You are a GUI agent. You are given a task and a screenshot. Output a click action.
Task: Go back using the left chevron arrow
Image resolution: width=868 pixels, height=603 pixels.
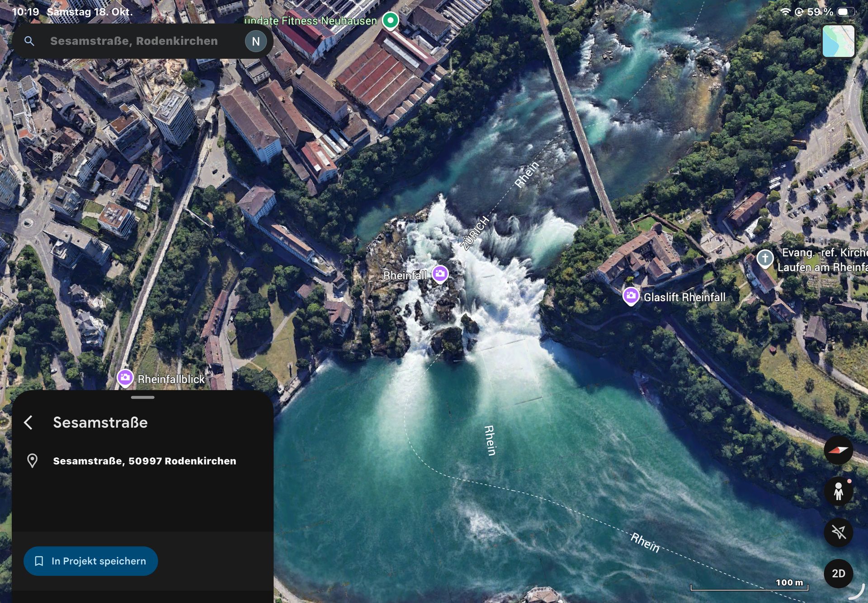pos(28,422)
